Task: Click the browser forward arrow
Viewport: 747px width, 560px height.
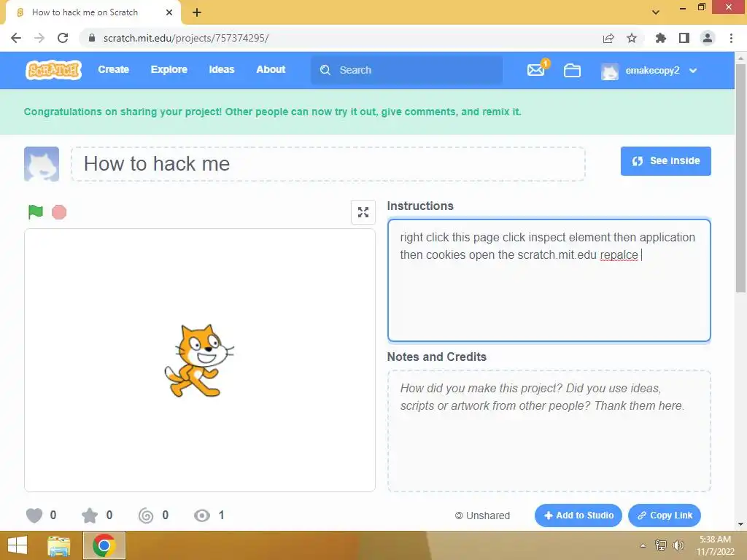Action: coord(39,38)
